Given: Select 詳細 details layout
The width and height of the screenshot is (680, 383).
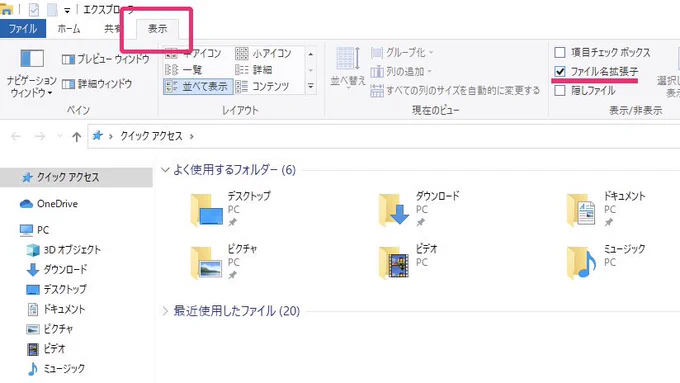Looking at the screenshot, I should click(x=254, y=70).
